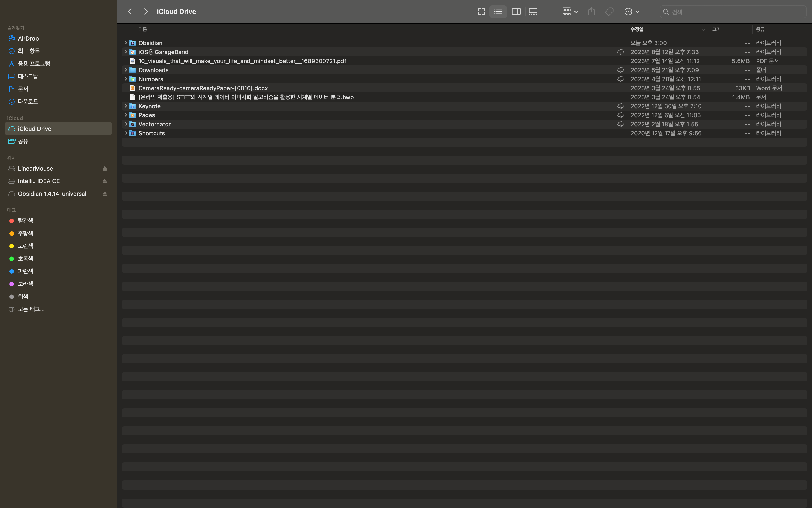Select the 빨간색 red tag
Image resolution: width=812 pixels, height=508 pixels.
(x=25, y=221)
